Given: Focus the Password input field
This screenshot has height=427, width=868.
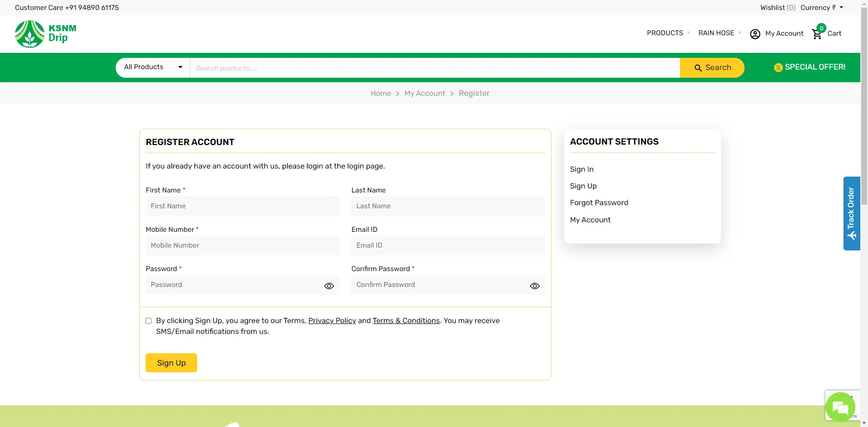Looking at the screenshot, I should 242,285.
